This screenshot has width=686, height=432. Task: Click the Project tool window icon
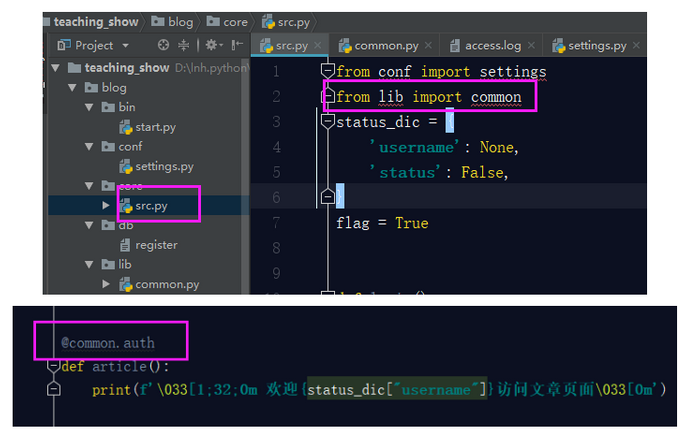64,45
